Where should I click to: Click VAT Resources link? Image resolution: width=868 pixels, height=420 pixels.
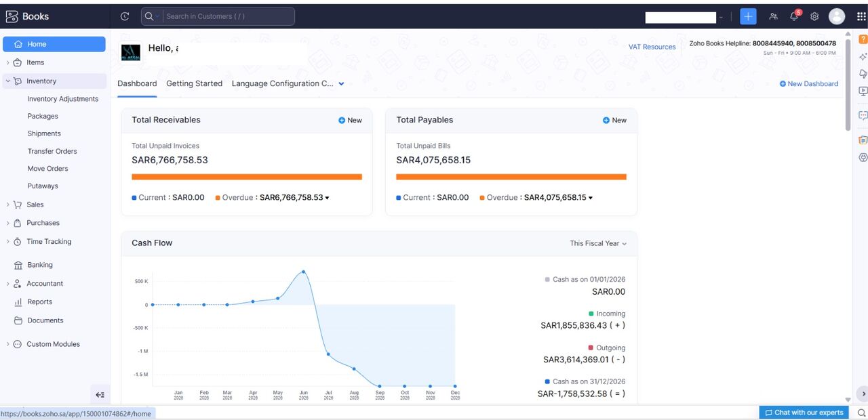[x=652, y=47]
